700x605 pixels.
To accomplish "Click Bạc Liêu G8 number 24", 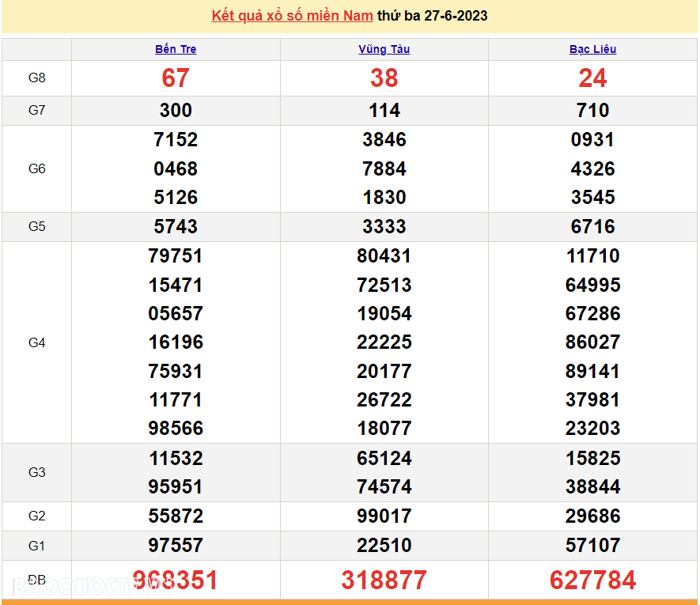I will pos(592,78).
